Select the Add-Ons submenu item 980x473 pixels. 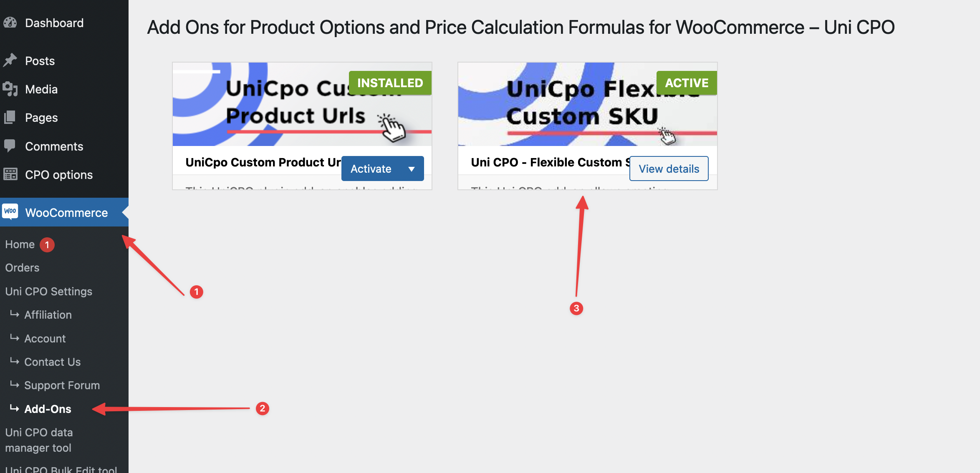[48, 409]
